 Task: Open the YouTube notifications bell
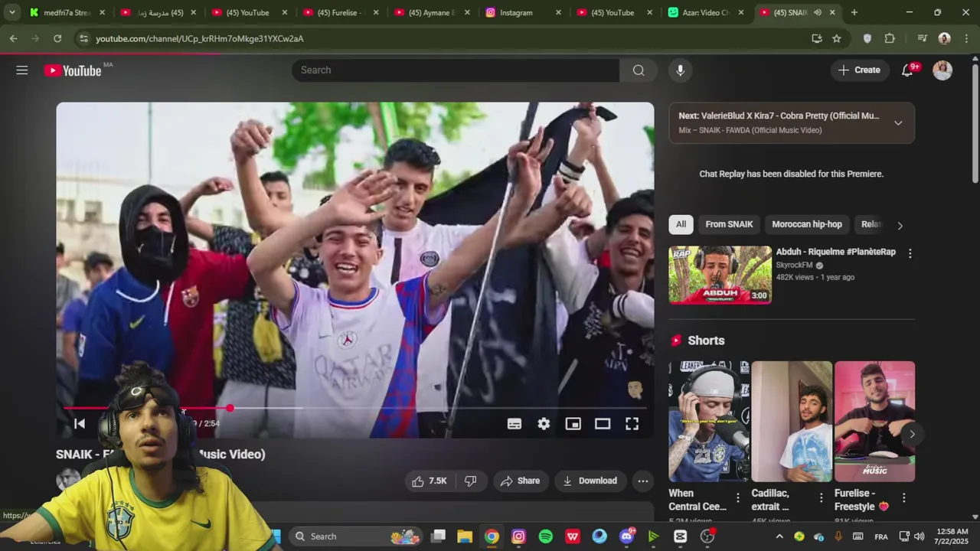coord(907,70)
